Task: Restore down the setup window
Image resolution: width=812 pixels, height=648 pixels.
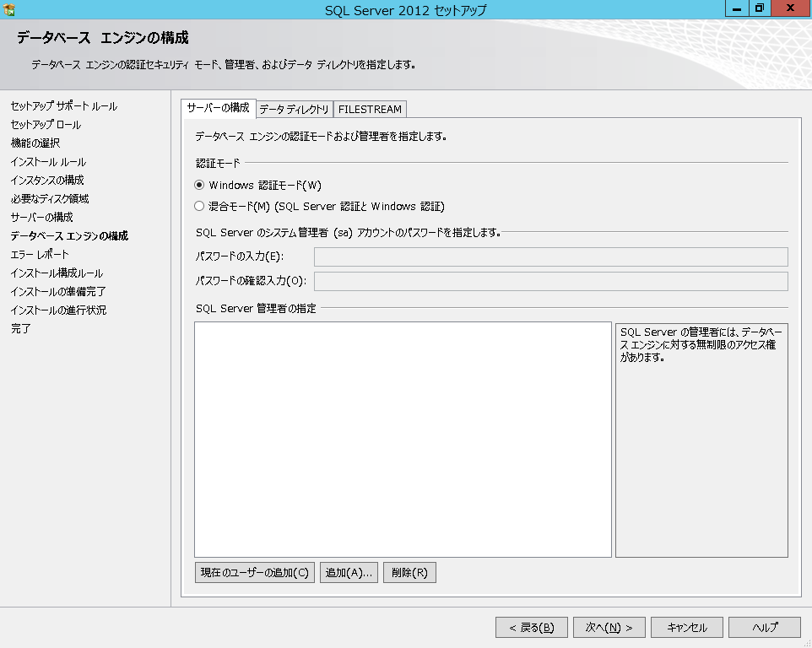Action: [x=760, y=8]
